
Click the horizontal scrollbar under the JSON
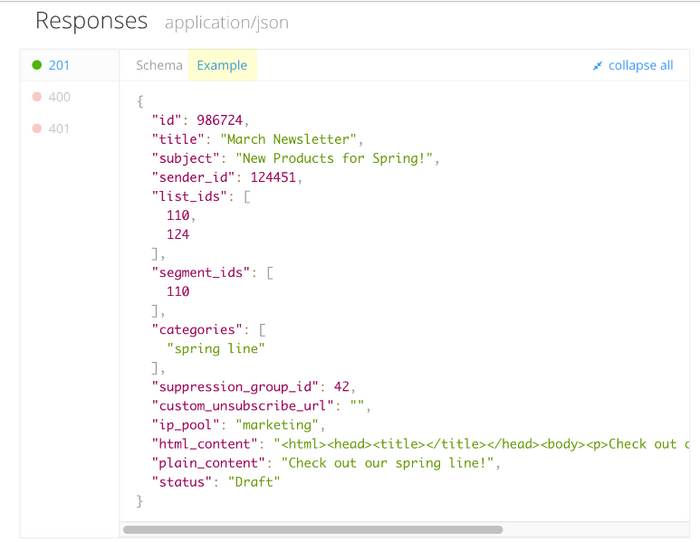[312, 530]
